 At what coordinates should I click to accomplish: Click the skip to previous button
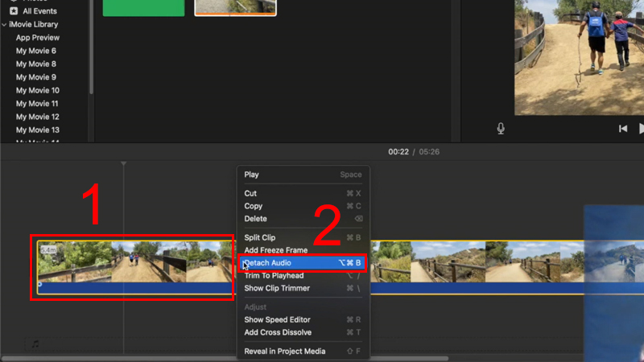623,129
